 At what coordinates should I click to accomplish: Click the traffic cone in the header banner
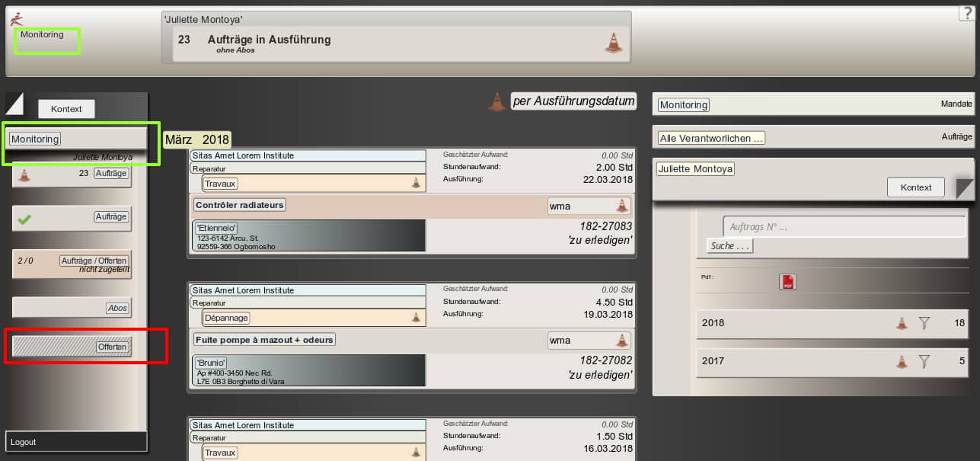613,43
